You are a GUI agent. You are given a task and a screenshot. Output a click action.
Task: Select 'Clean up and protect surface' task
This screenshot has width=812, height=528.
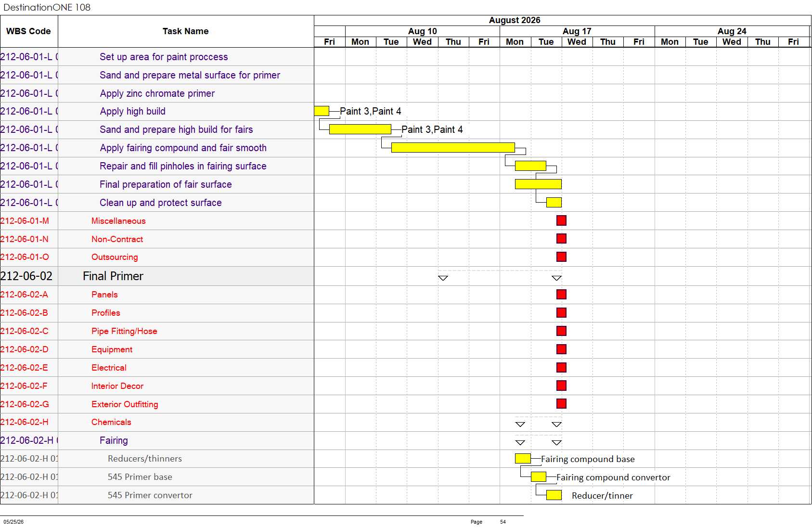(160, 203)
